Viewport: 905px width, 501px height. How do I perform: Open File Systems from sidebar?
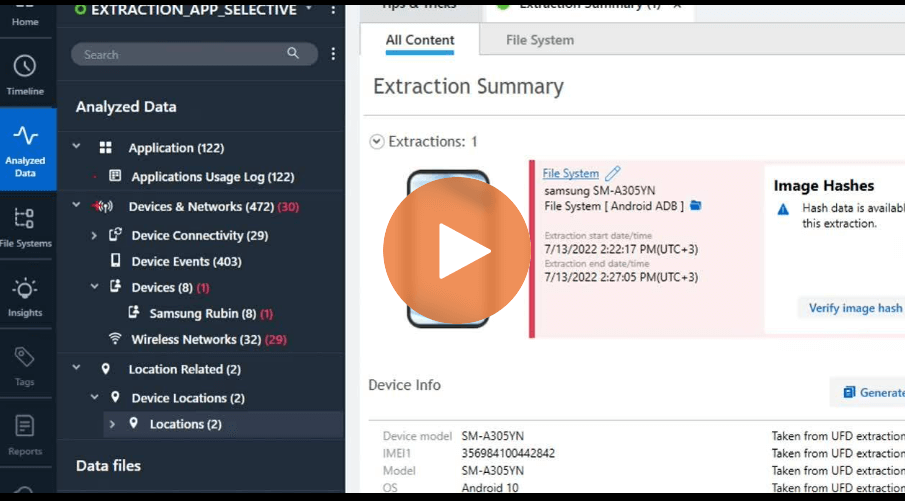tap(25, 227)
